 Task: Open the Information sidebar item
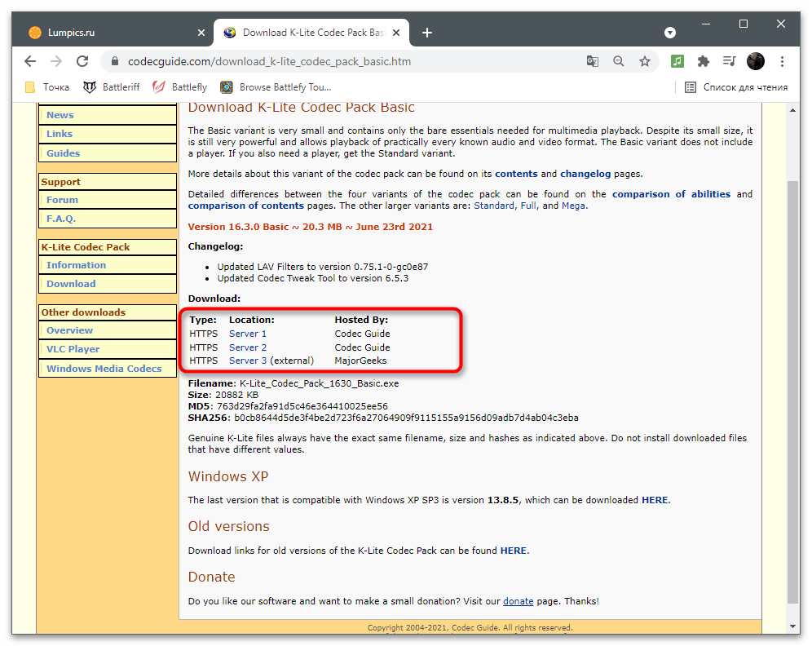point(107,265)
